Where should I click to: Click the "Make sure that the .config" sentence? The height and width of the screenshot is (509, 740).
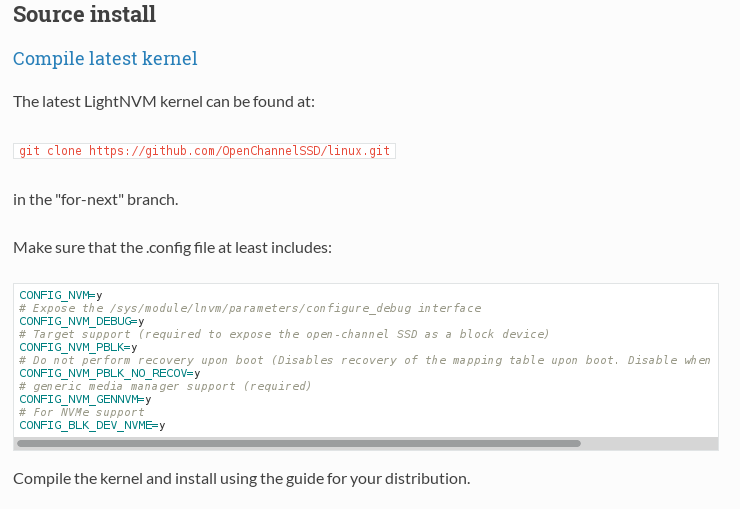tap(172, 248)
